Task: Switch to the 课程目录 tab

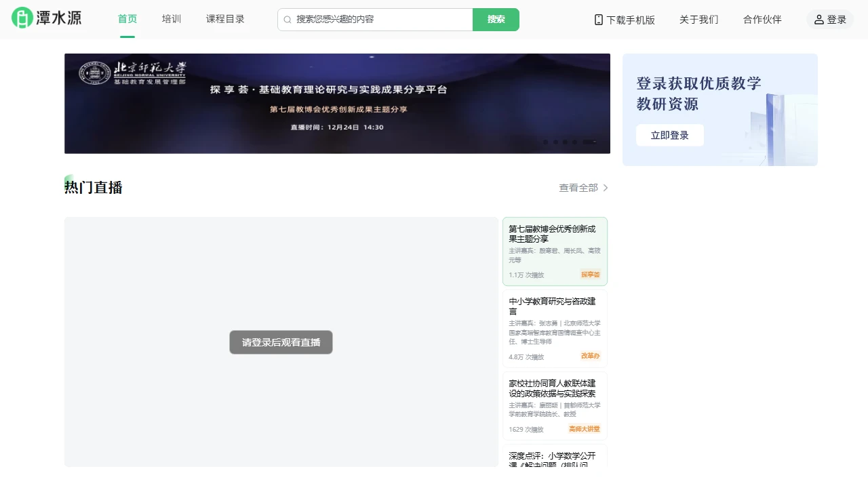Action: point(225,19)
